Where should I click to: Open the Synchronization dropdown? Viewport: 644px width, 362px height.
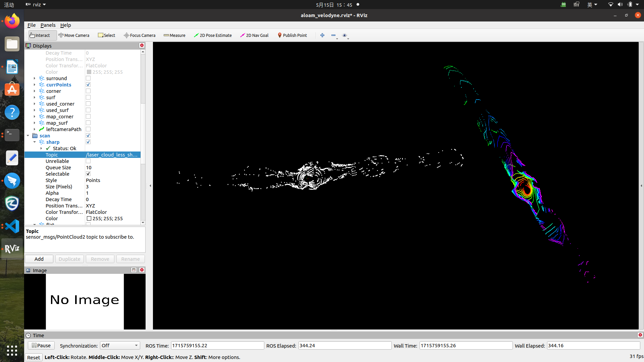[120, 346]
